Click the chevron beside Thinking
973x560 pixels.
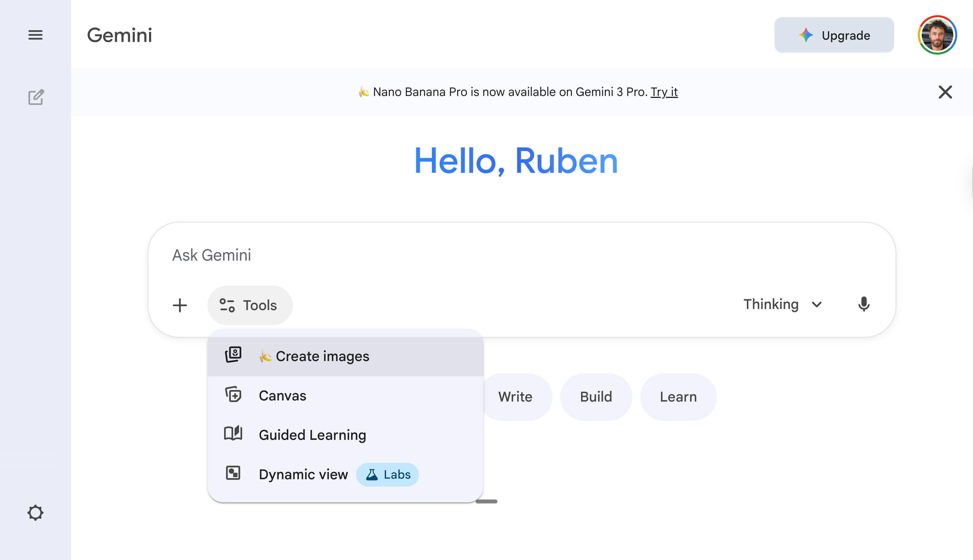point(816,304)
